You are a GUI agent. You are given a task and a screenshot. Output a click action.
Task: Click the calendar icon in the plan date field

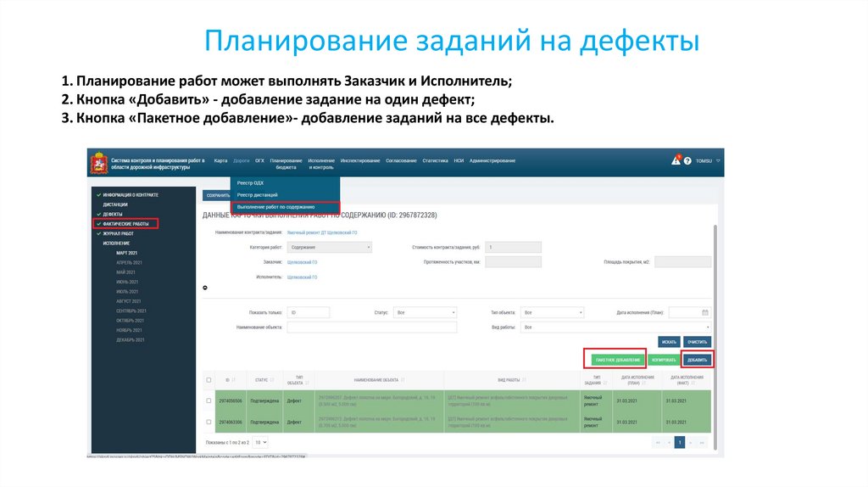[704, 312]
